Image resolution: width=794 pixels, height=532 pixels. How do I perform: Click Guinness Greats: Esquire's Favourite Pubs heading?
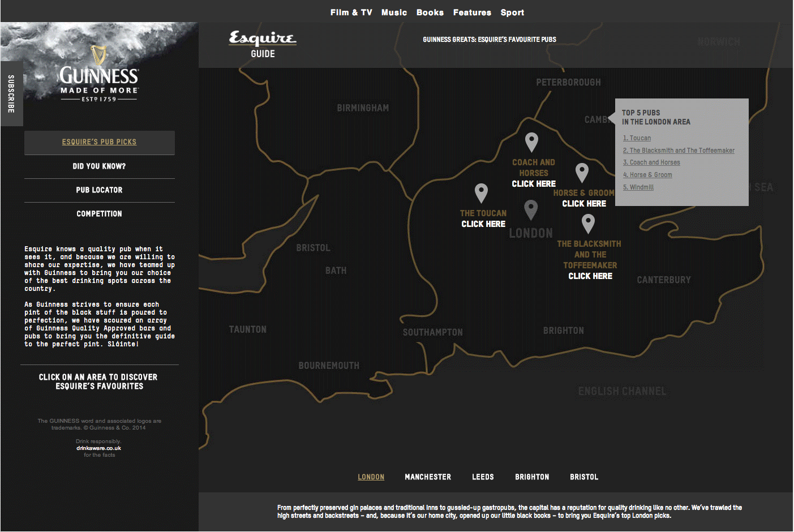[489, 40]
